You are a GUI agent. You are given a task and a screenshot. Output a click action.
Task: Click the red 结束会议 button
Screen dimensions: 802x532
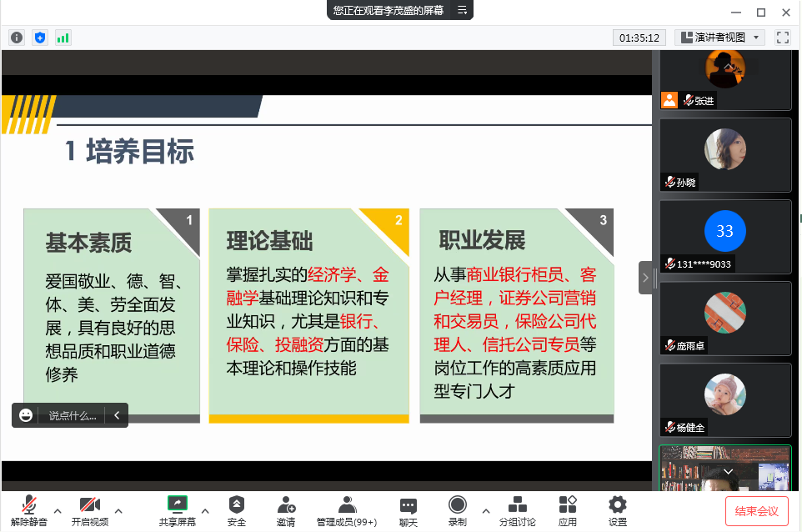coord(756,511)
